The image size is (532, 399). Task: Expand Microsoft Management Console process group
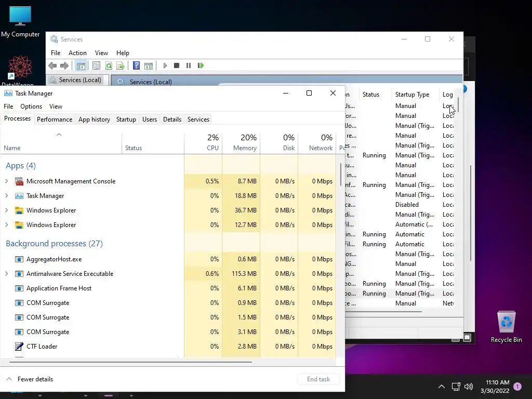click(6, 181)
